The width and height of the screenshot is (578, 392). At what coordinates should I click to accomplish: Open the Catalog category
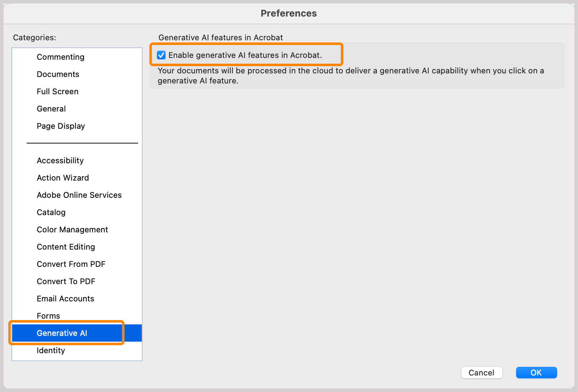(x=51, y=212)
